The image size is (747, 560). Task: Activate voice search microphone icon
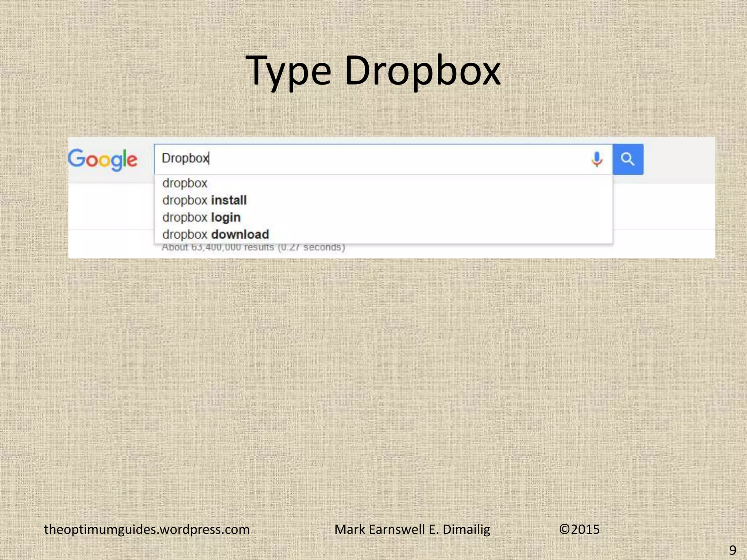597,159
